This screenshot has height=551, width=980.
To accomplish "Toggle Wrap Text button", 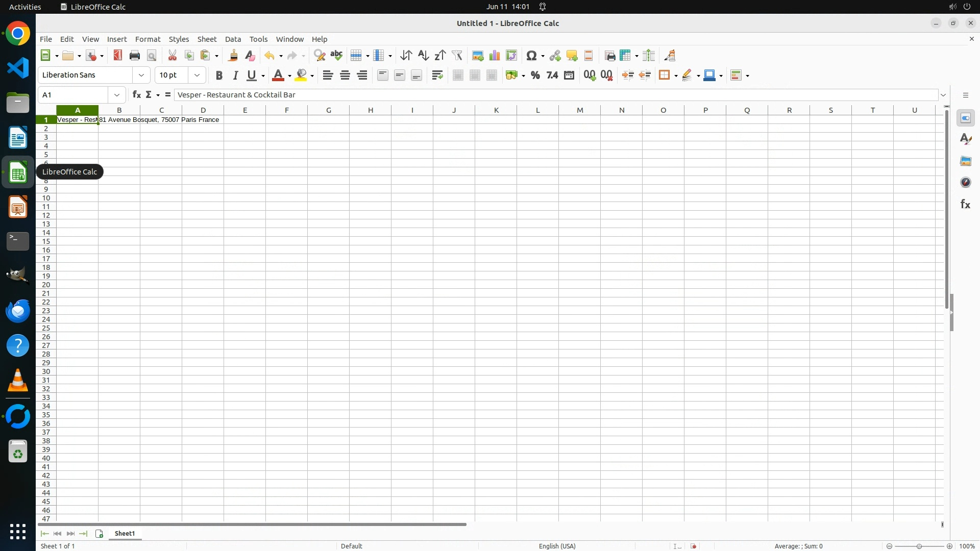I will [437, 76].
